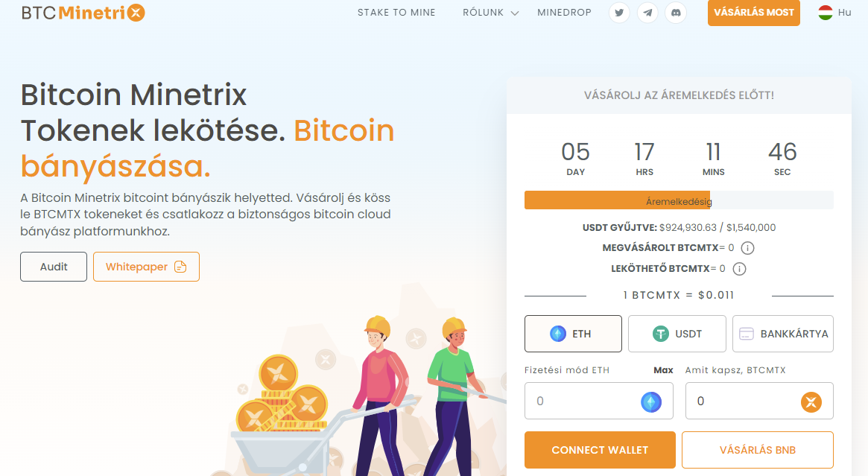Viewport: 868px width, 476px height.
Task: Select USDT payment option
Action: (677, 334)
